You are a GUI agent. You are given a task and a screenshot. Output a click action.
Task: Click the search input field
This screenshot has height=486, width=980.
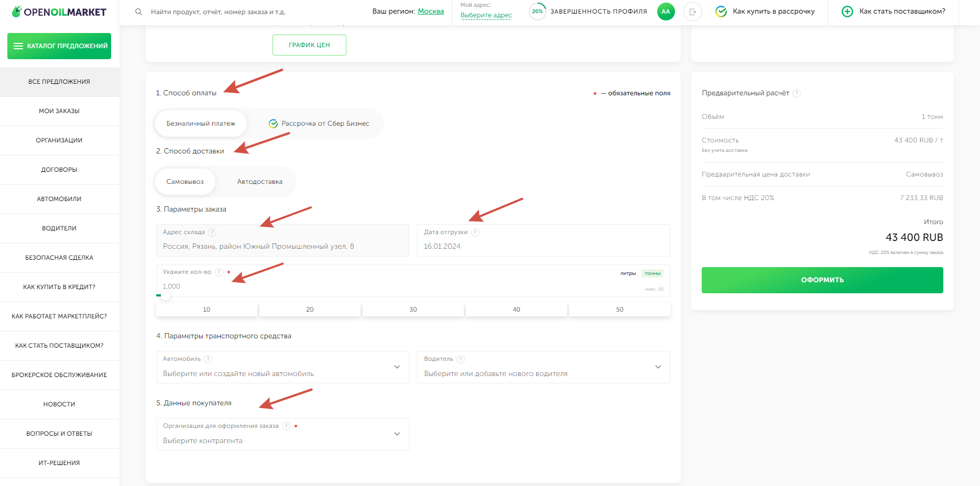pos(218,12)
